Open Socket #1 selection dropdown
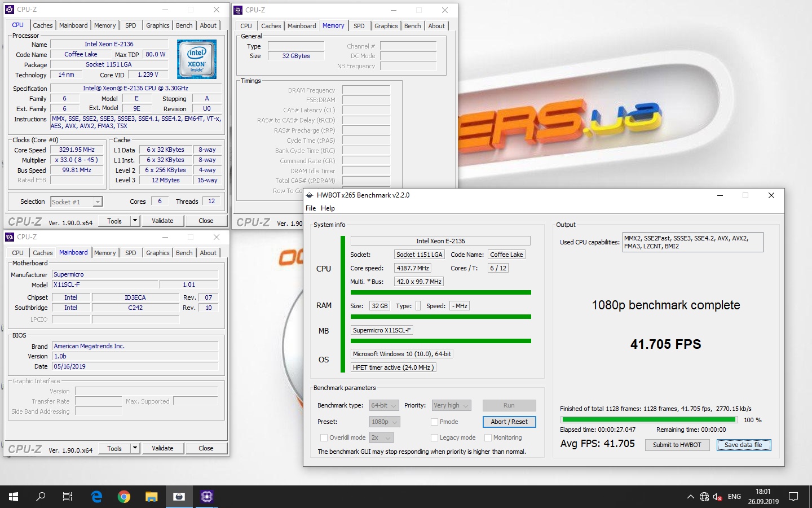Image resolution: width=812 pixels, height=508 pixels. (x=76, y=202)
